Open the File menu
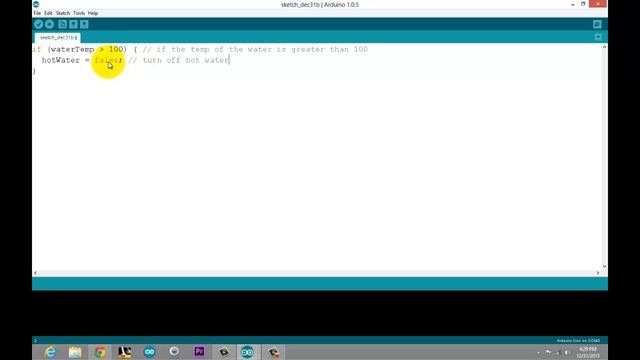Image resolution: width=640 pixels, height=360 pixels. coord(37,13)
